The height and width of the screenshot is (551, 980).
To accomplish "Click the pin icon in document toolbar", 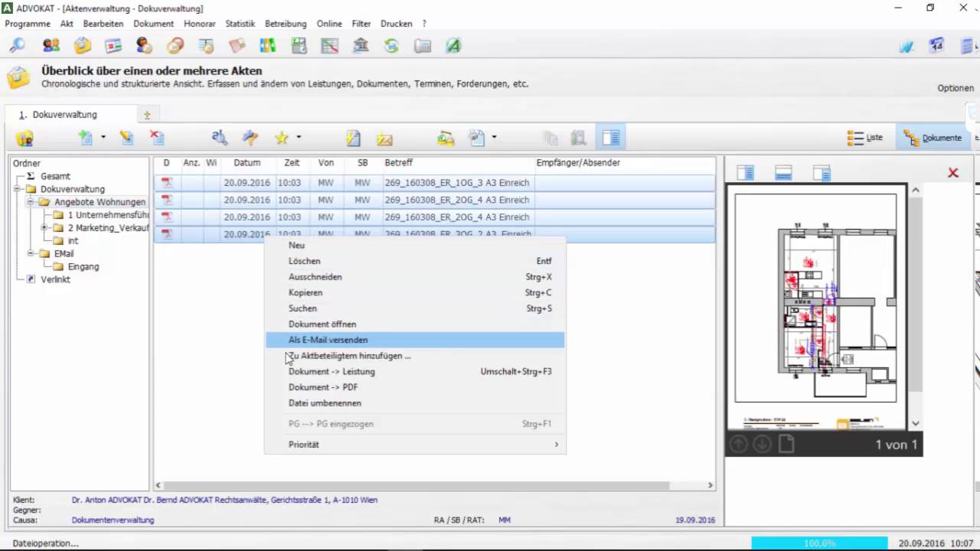I will (x=250, y=138).
